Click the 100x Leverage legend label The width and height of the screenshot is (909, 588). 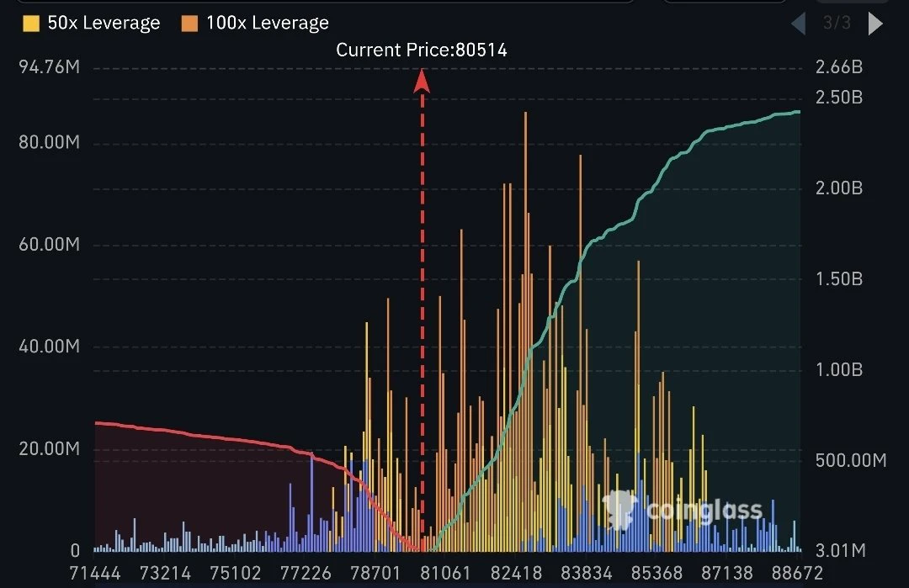[268, 24]
